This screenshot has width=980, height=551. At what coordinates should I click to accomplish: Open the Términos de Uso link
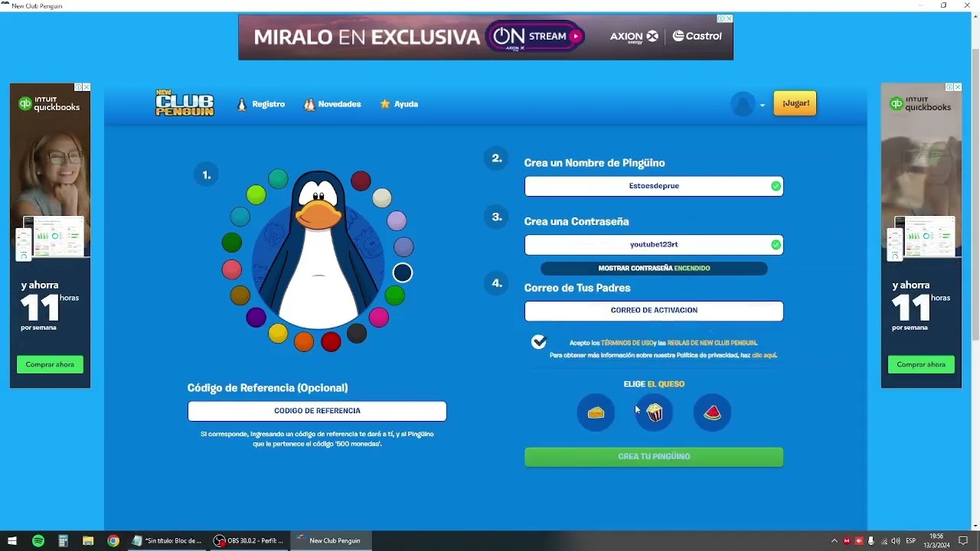[x=628, y=343]
